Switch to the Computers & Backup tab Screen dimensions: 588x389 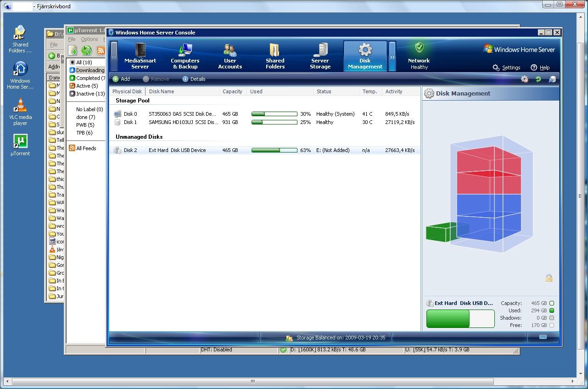tap(185, 56)
